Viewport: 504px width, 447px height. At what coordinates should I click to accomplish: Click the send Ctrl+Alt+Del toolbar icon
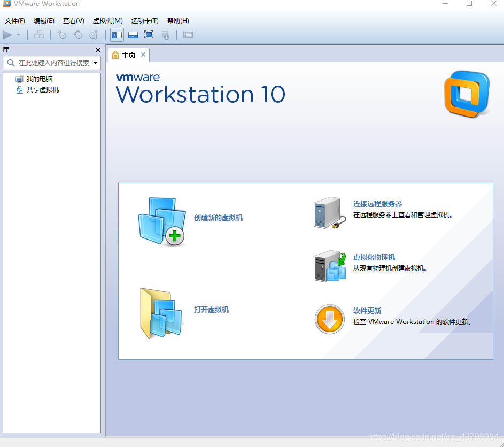(39, 35)
